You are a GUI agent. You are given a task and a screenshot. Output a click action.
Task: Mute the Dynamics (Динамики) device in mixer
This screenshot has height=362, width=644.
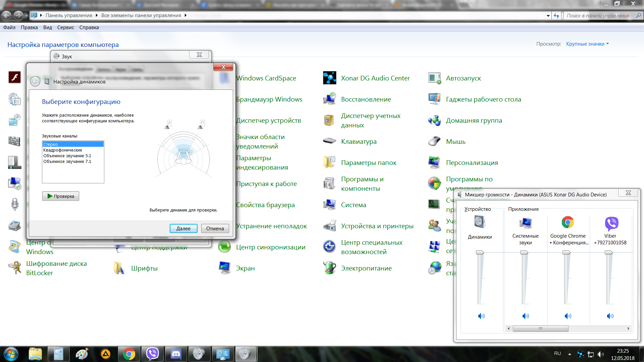[481, 316]
